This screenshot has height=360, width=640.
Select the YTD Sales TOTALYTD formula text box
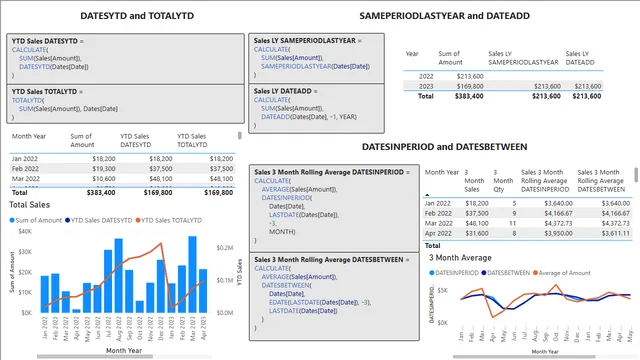pyautogui.click(x=126, y=104)
